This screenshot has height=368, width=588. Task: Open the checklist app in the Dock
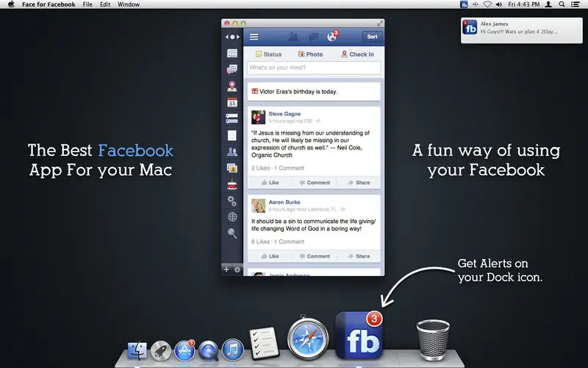pyautogui.click(x=264, y=343)
